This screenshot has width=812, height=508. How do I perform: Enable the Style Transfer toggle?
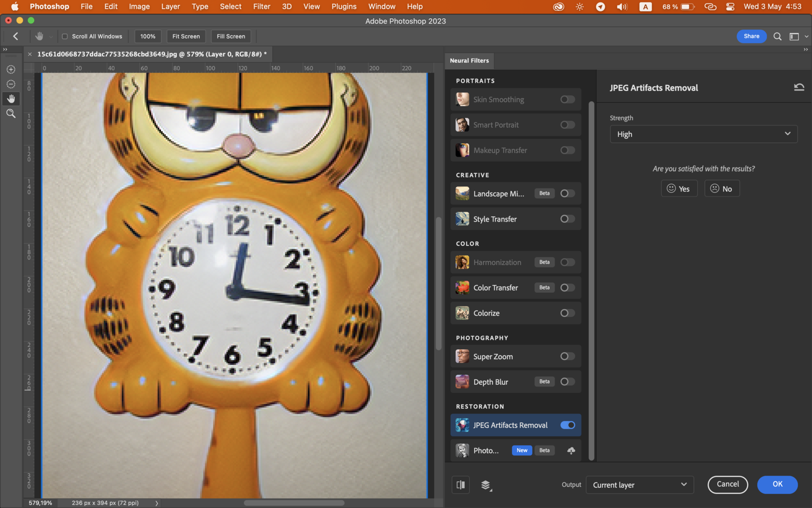point(567,219)
